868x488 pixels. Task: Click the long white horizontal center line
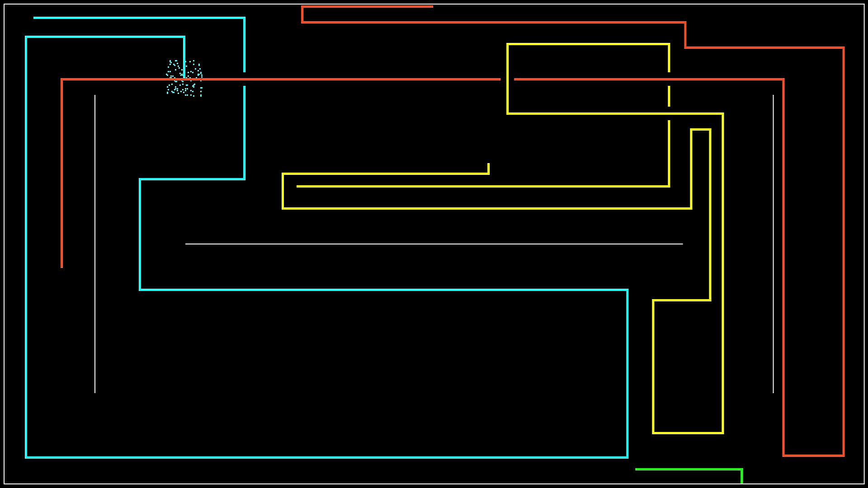[x=434, y=244]
